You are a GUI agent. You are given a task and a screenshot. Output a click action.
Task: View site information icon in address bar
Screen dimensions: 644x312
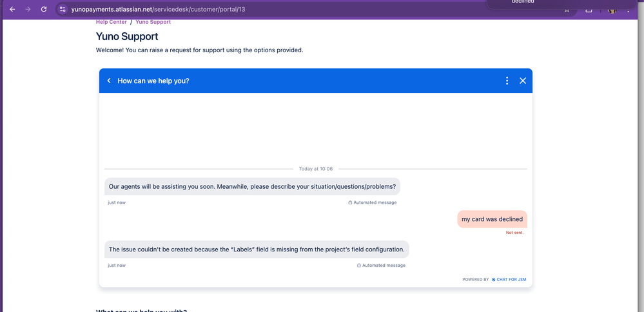click(63, 9)
